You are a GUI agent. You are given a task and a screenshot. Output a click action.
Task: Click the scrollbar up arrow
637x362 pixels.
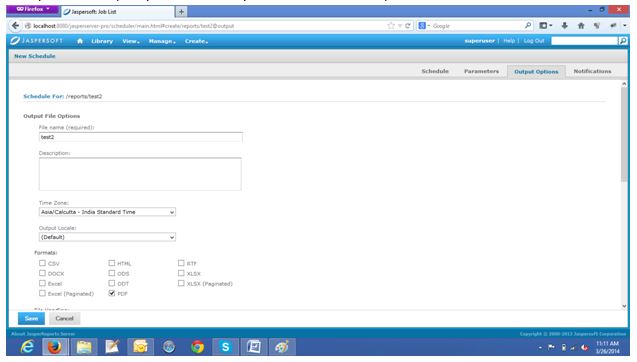pos(624,84)
